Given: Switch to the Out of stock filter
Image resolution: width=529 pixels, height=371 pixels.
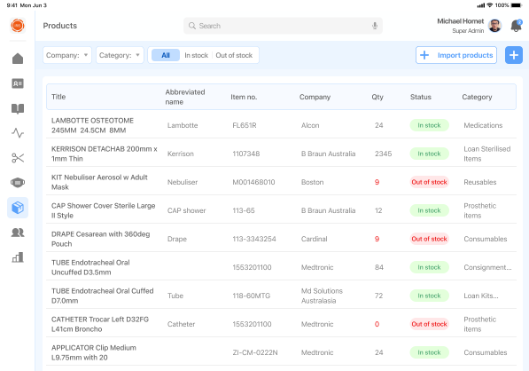Looking at the screenshot, I should (x=234, y=55).
